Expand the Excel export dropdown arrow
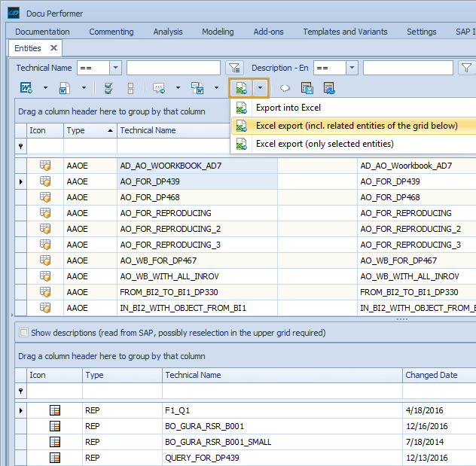Image resolution: width=476 pixels, height=466 pixels. click(260, 88)
